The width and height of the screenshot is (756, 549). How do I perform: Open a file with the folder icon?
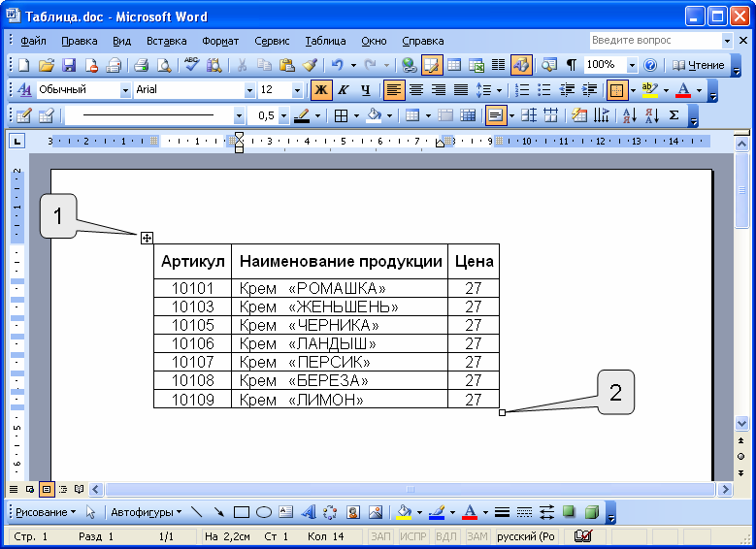point(47,65)
